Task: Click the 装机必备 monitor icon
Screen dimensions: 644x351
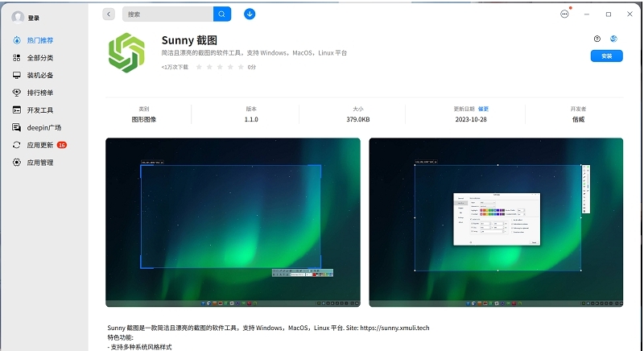Action: (16, 75)
